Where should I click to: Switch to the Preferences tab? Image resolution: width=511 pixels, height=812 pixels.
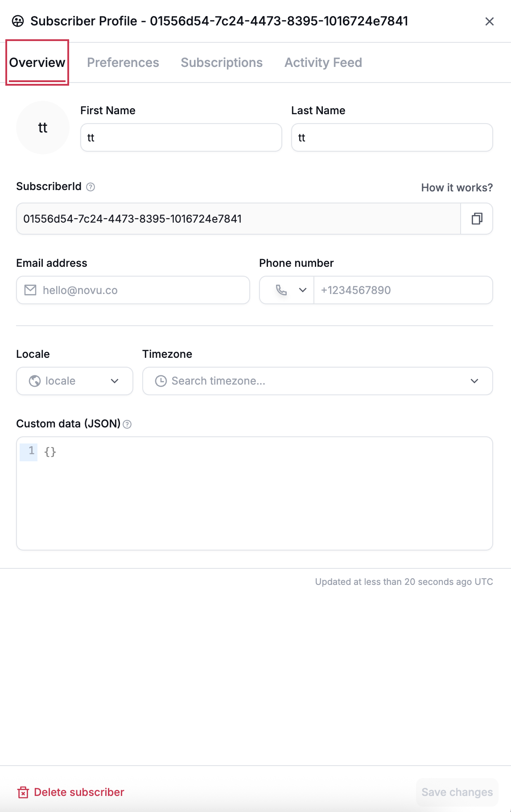coord(123,62)
